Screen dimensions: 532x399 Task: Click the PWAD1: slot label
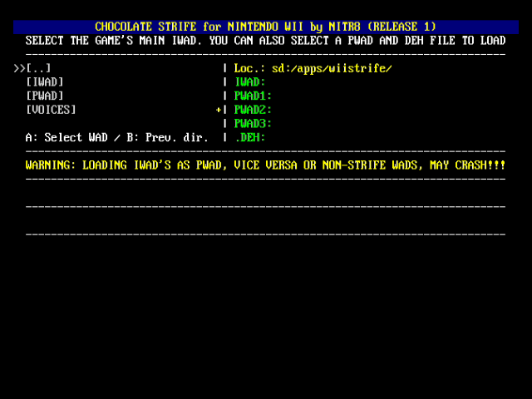coord(253,96)
